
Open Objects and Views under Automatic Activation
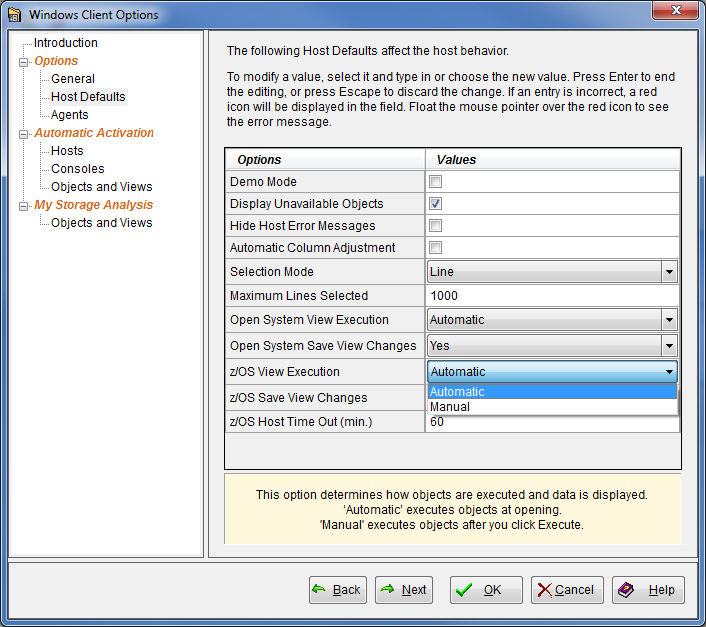[102, 187]
